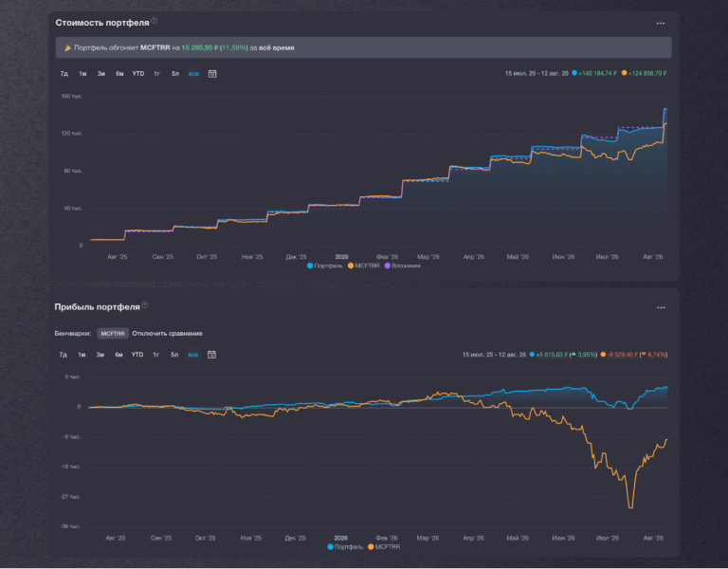728x569 pixels.
Task: Select YTD range in portfolio value chart
Action: click(x=137, y=74)
